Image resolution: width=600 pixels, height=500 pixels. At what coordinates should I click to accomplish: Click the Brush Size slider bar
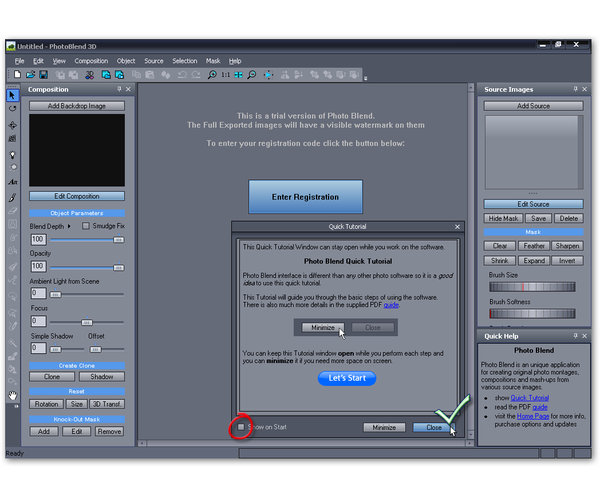coord(532,287)
